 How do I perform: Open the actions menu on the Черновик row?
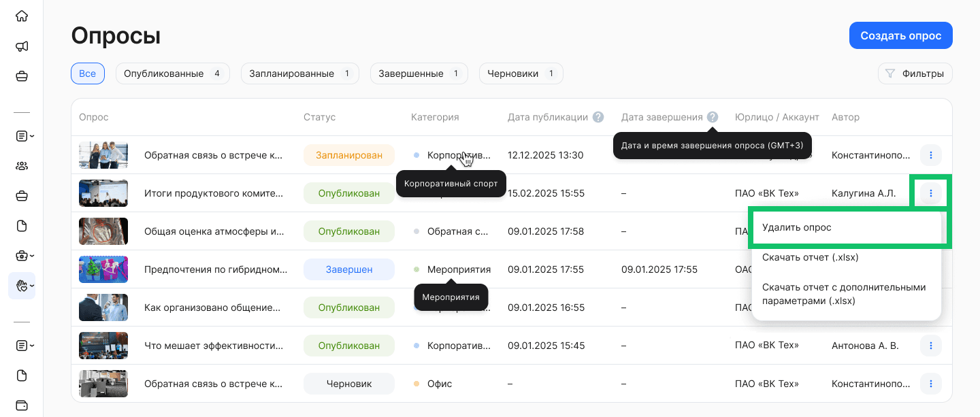pyautogui.click(x=930, y=383)
